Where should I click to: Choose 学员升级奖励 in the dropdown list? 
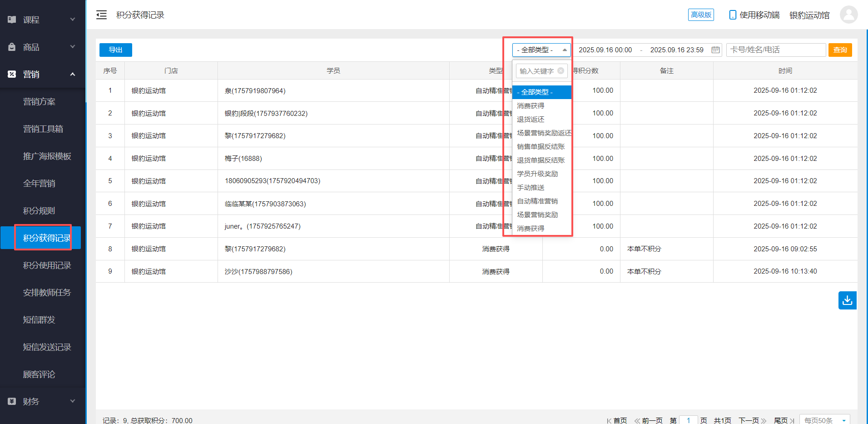point(537,174)
